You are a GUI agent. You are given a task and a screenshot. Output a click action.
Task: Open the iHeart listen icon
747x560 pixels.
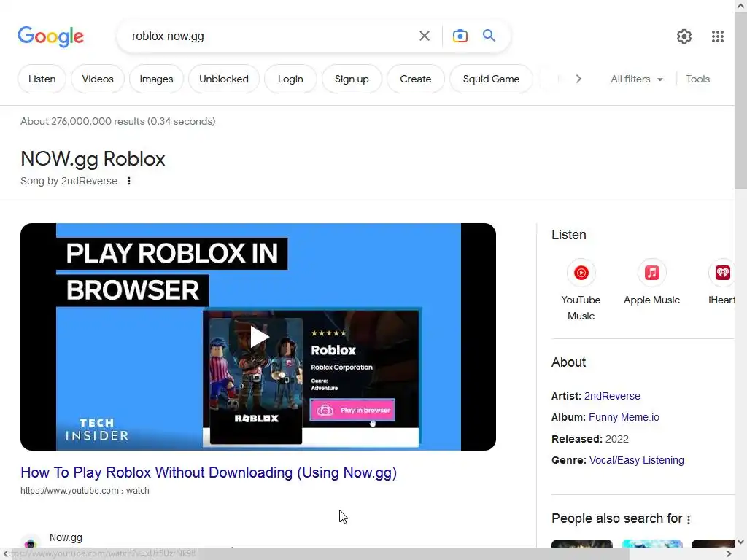click(x=721, y=273)
